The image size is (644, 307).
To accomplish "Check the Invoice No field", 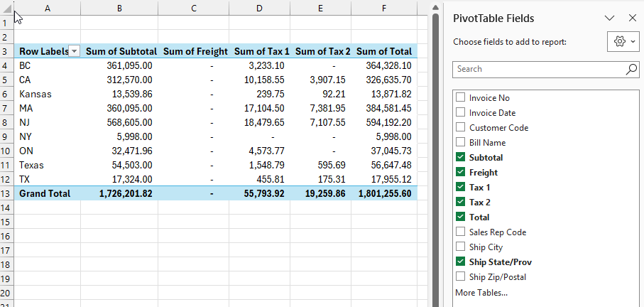I will (x=460, y=97).
